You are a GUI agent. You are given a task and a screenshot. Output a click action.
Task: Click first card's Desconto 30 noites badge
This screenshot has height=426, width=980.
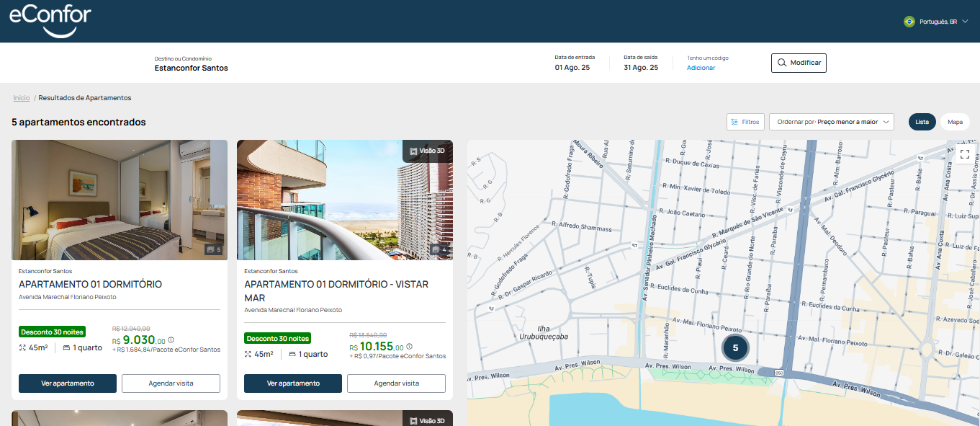pyautogui.click(x=53, y=332)
